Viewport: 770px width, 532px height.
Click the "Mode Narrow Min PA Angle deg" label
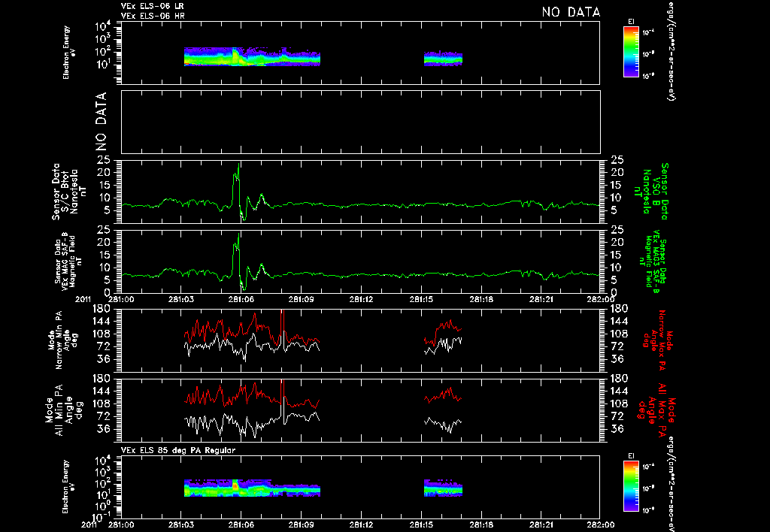62,340
